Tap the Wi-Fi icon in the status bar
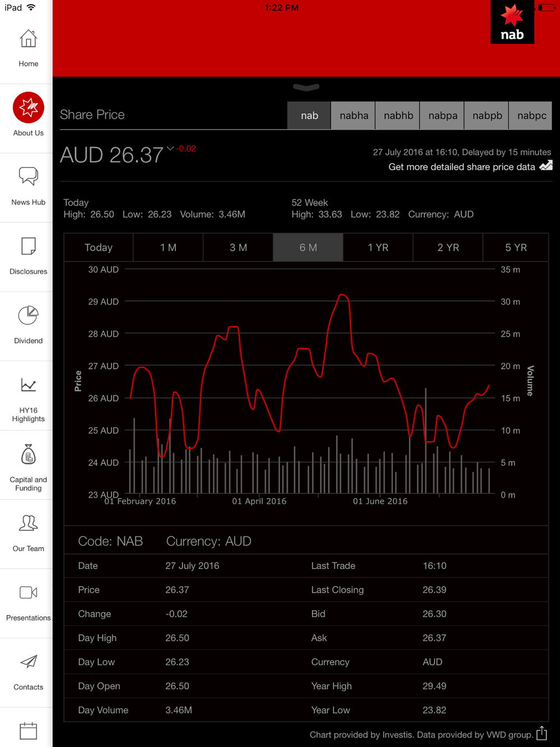The width and height of the screenshot is (560, 747). [x=31, y=7]
